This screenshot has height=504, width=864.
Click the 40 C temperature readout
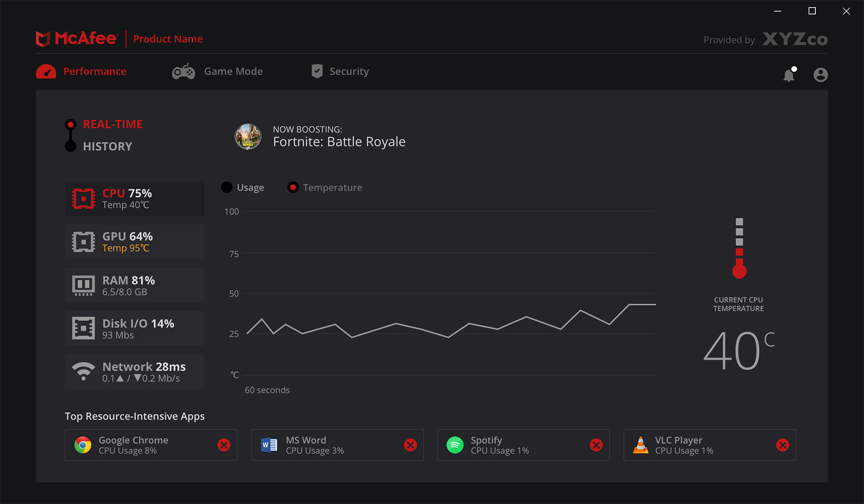click(x=739, y=351)
